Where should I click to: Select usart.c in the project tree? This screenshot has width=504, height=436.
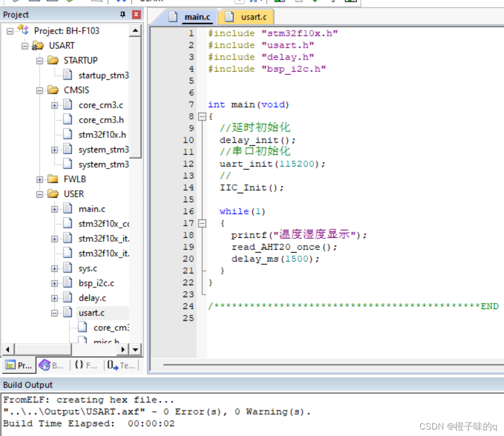tap(92, 312)
